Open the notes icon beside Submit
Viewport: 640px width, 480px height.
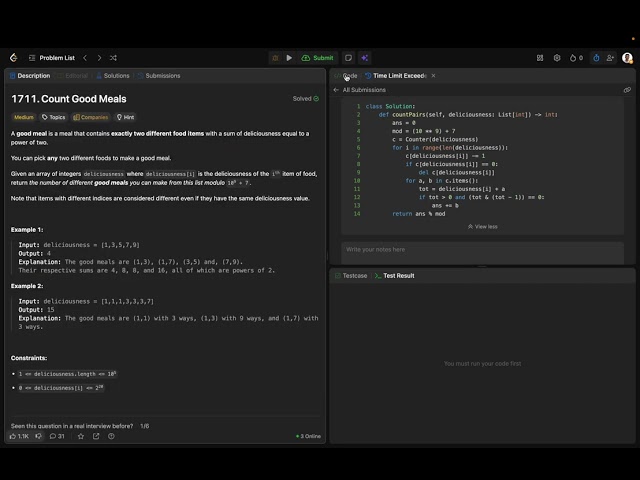click(x=348, y=58)
